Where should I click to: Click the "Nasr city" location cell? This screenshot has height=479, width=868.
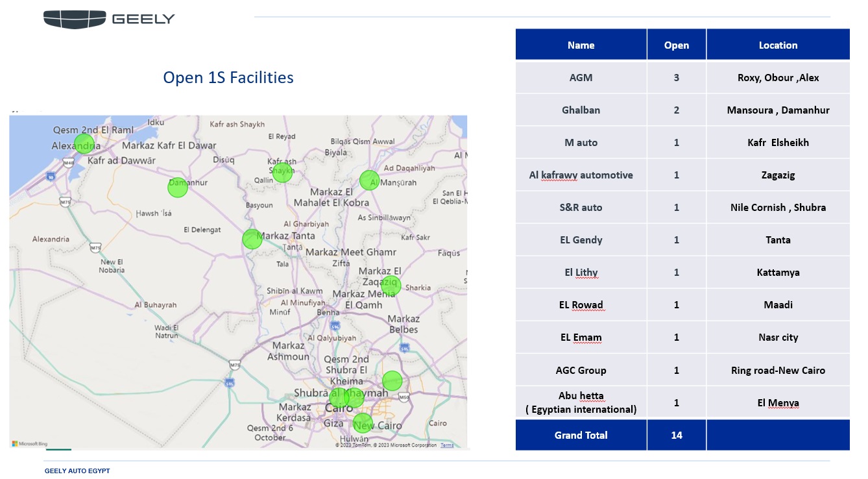pyautogui.click(x=778, y=337)
